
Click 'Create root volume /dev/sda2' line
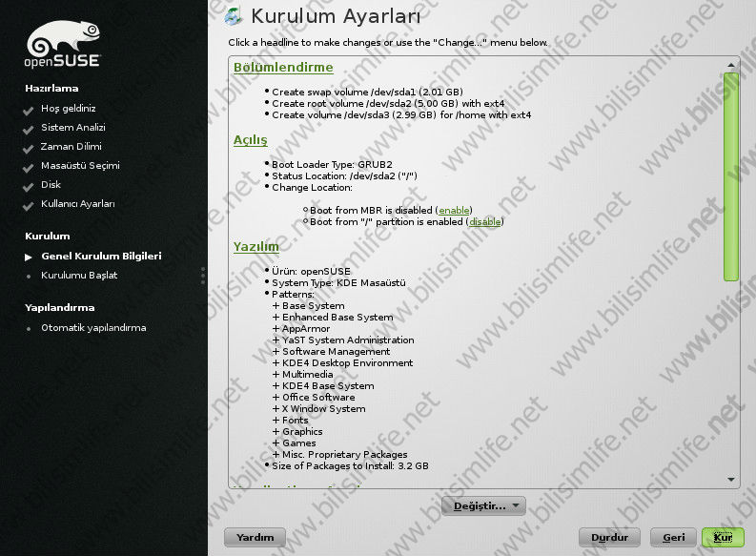[x=388, y=104]
